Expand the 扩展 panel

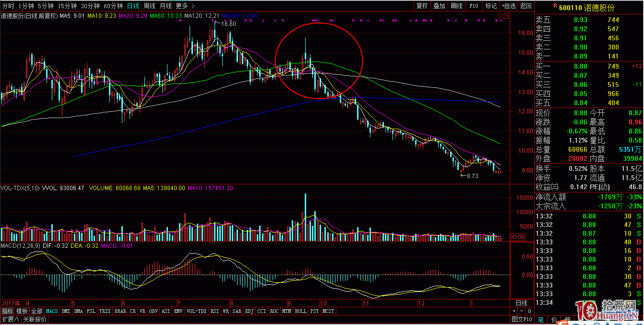coord(10,319)
